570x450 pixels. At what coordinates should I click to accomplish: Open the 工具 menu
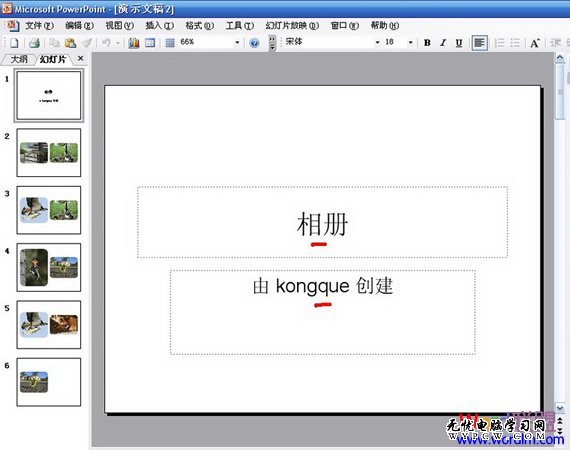[240, 25]
